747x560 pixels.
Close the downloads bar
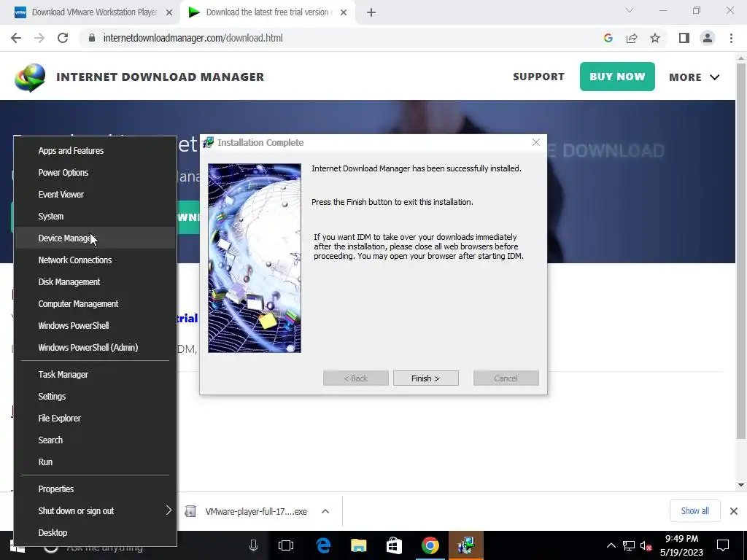[734, 511]
